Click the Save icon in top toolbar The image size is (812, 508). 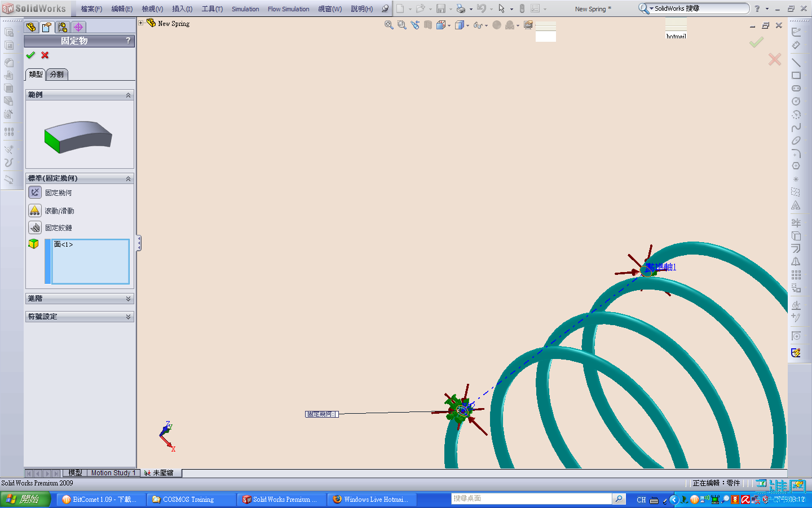click(x=441, y=8)
